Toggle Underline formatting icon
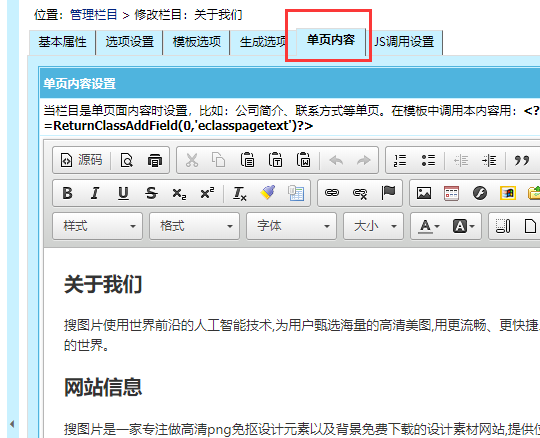Screen dimensions: 540x438 [x=123, y=193]
